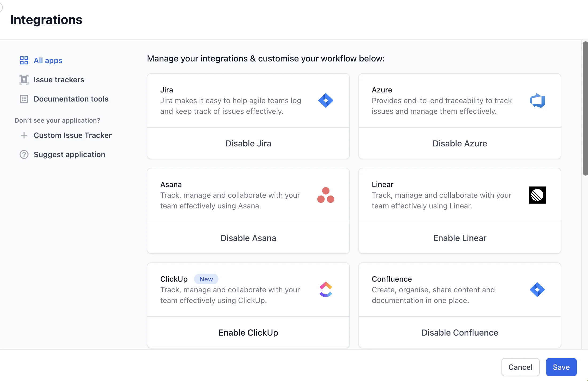Select the All apps category
Image resolution: width=588 pixels, height=381 pixels.
click(48, 60)
